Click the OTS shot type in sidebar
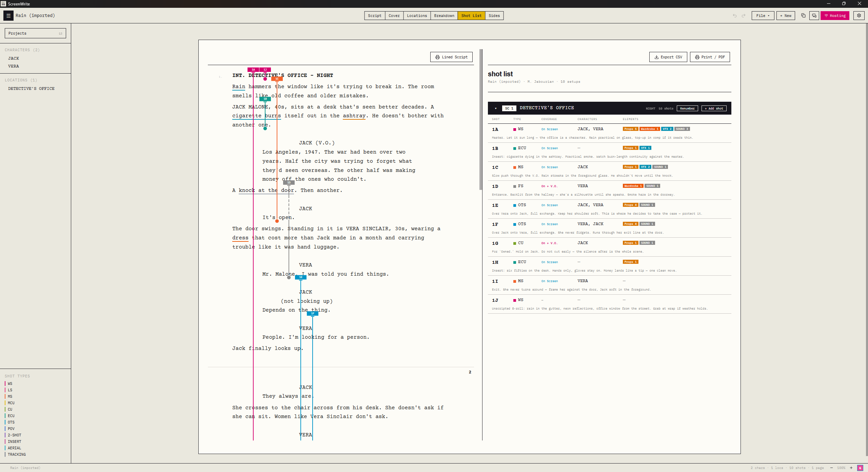The height and width of the screenshot is (472, 868). [x=11, y=422]
